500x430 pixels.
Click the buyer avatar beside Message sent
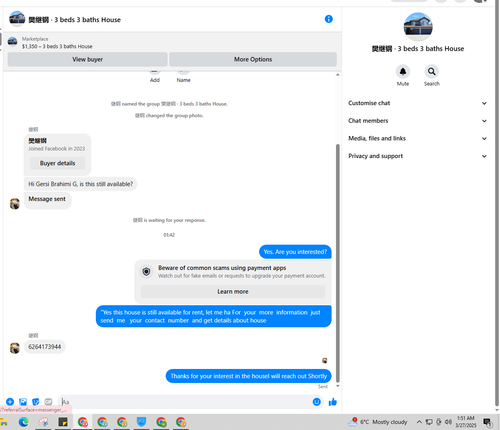[15, 203]
